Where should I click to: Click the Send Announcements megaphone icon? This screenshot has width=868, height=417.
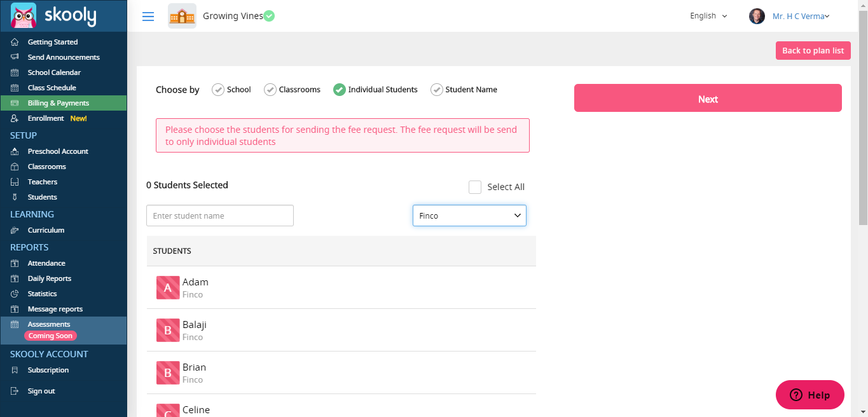15,57
